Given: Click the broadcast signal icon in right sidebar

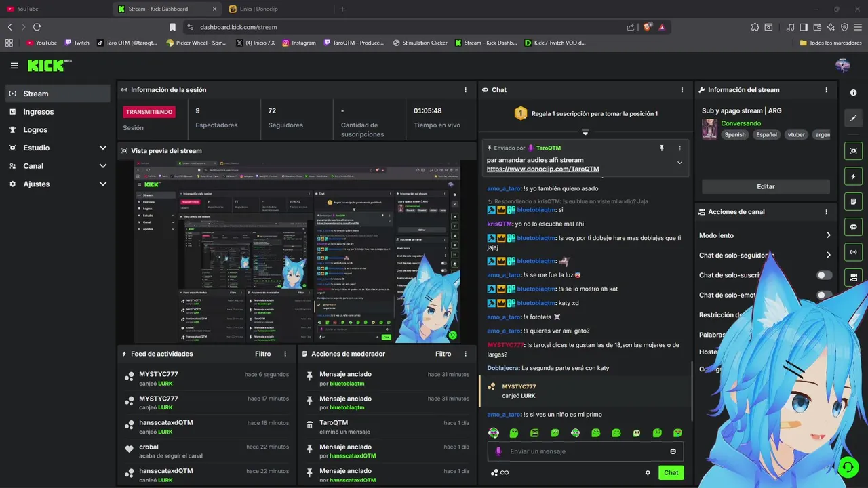Looking at the screenshot, I should (853, 252).
